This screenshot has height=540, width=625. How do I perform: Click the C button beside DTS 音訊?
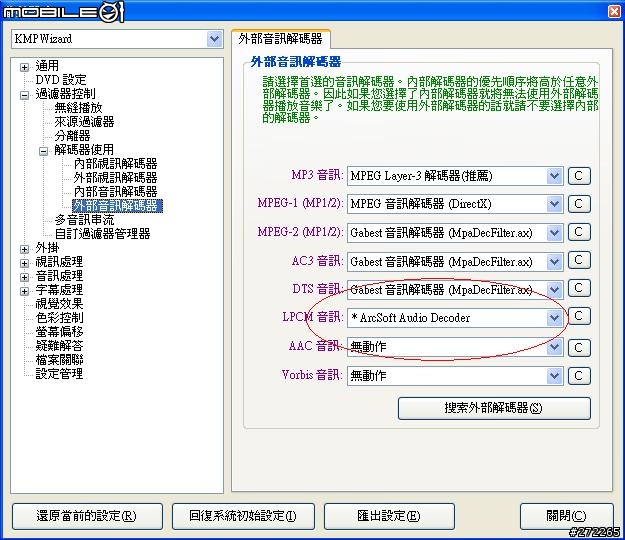[579, 289]
